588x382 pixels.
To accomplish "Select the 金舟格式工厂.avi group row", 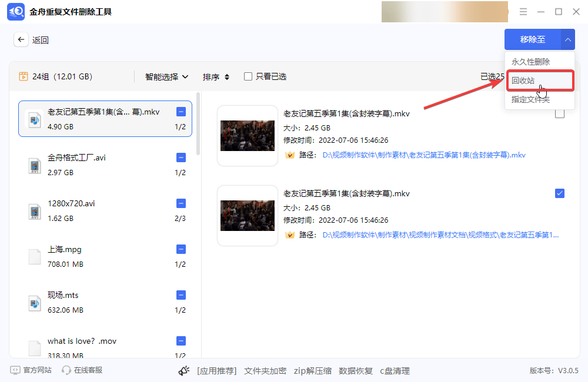I will point(105,165).
